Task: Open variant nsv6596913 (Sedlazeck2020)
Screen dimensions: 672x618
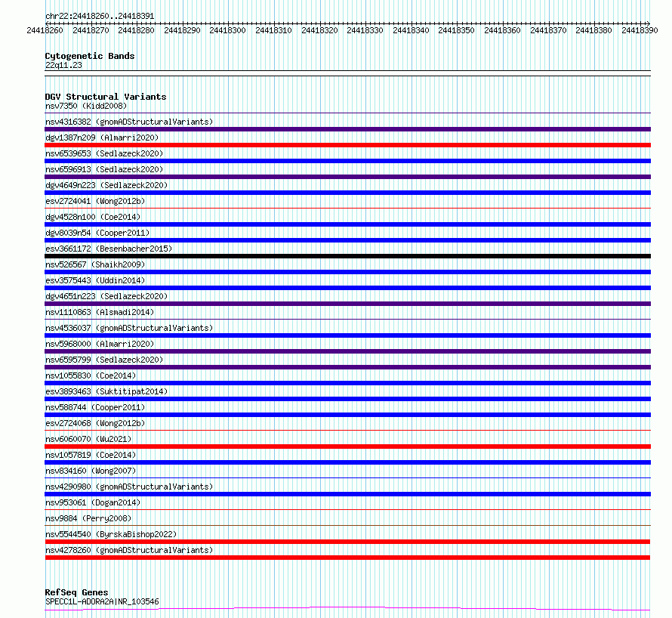Action: click(x=104, y=169)
